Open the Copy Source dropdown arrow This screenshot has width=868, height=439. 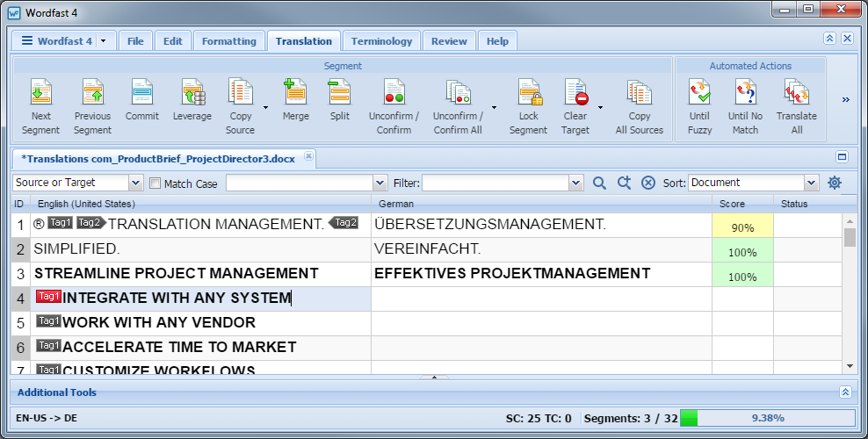point(265,107)
